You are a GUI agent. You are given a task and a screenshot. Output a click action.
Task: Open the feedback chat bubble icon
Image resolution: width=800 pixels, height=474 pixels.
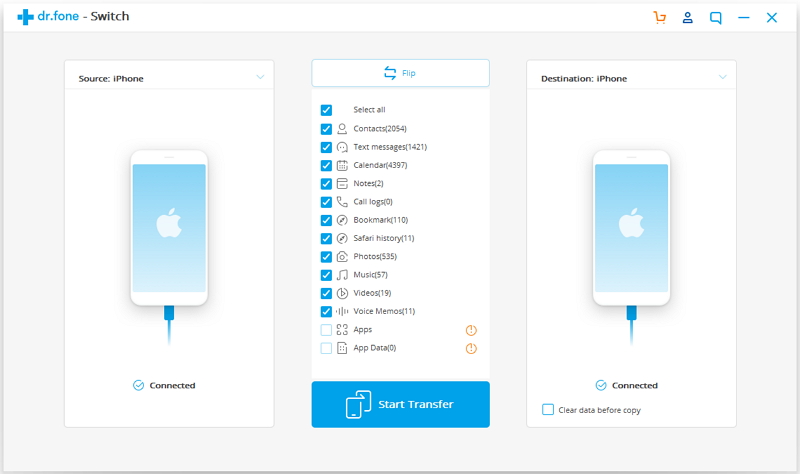click(x=716, y=18)
